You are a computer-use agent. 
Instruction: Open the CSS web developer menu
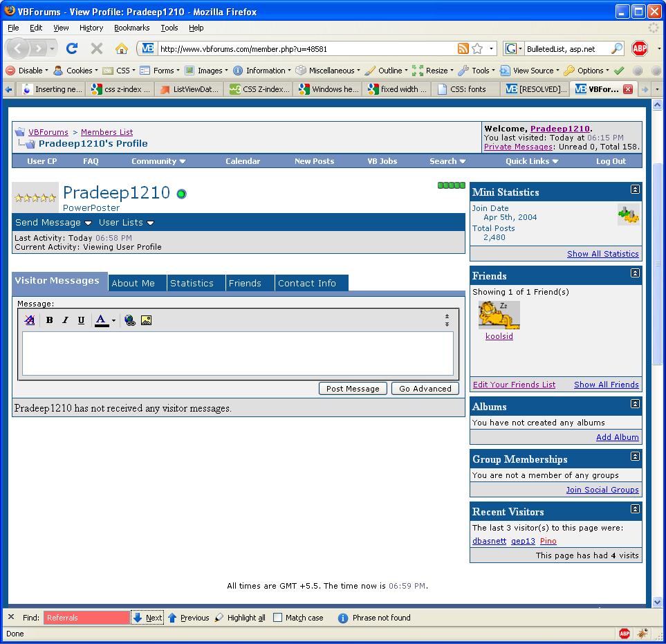120,71
